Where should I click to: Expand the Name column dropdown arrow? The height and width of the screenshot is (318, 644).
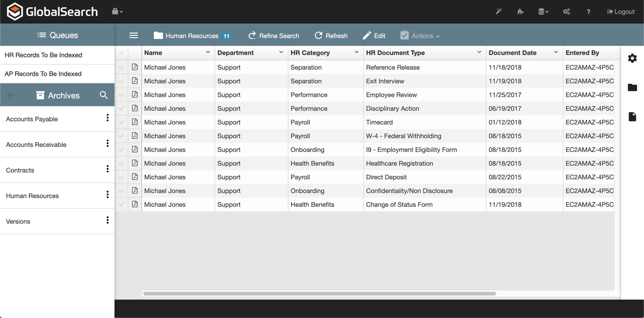click(208, 53)
